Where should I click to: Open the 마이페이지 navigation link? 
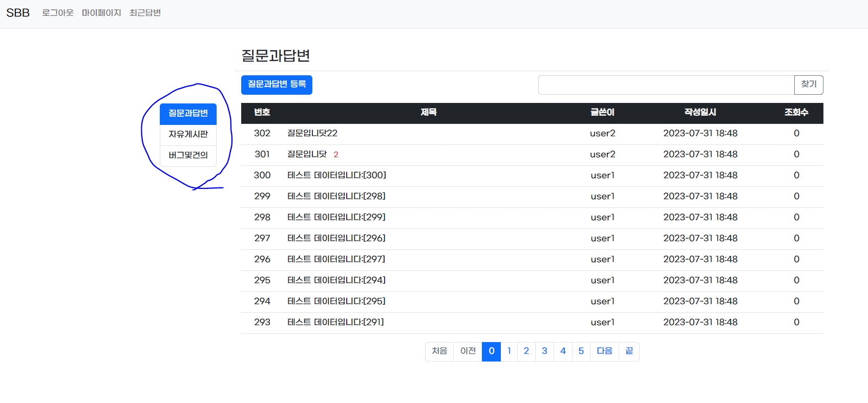pyautogui.click(x=101, y=13)
